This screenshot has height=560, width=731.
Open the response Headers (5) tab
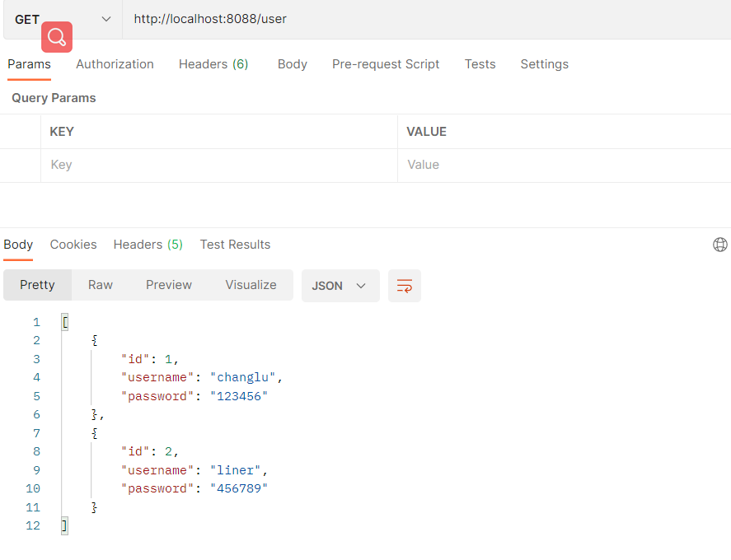coord(148,245)
